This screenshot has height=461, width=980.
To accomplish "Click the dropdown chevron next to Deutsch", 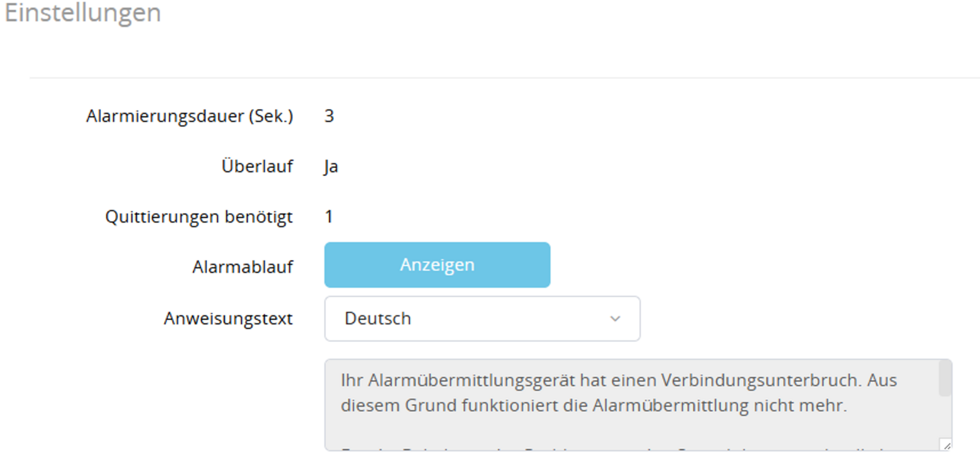I will pyautogui.click(x=614, y=318).
